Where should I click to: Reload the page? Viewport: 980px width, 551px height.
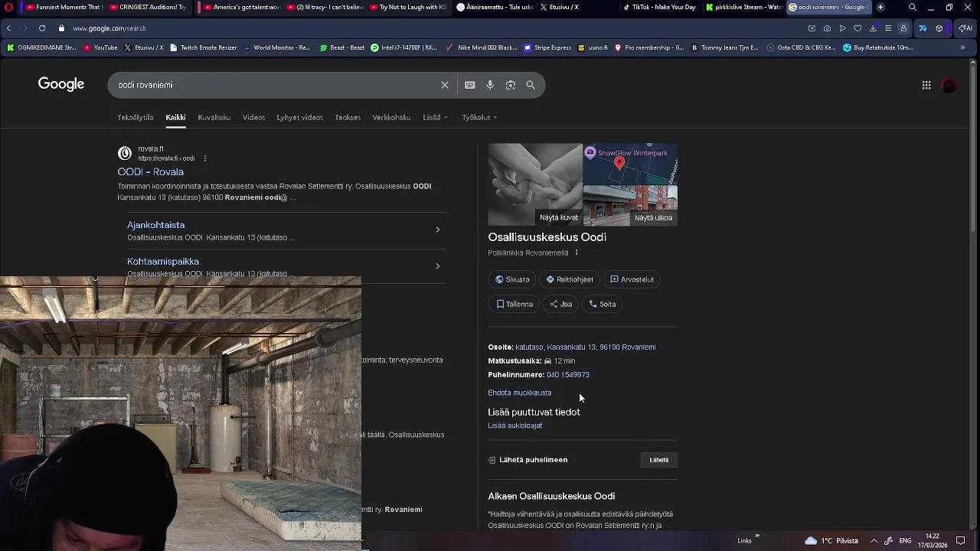tap(42, 28)
